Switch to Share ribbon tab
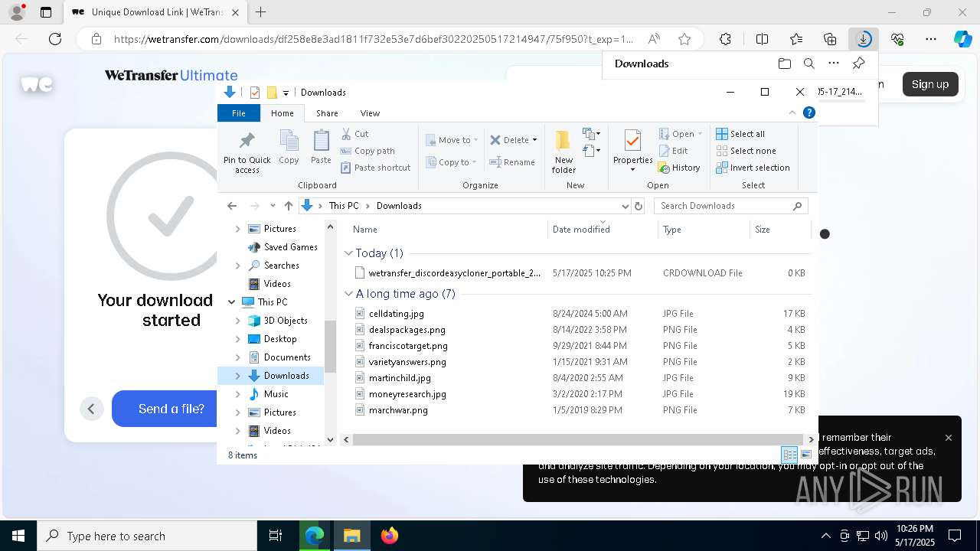Viewport: 980px width, 551px height. coord(327,113)
